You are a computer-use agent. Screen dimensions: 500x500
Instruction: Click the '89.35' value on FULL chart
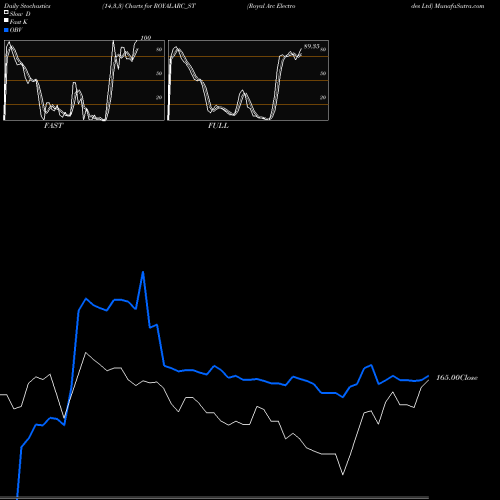click(x=312, y=46)
